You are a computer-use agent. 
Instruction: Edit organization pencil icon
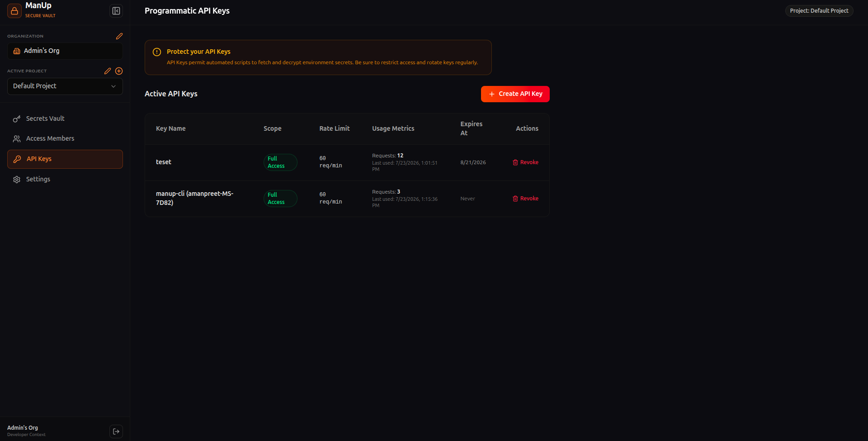pyautogui.click(x=119, y=36)
